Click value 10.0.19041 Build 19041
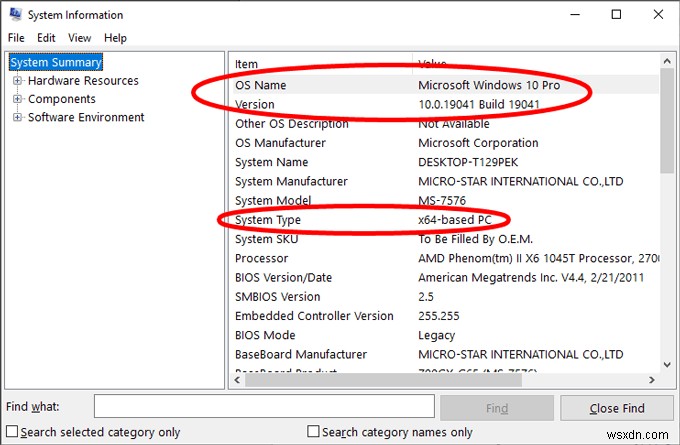The width and height of the screenshot is (680, 445). [479, 105]
